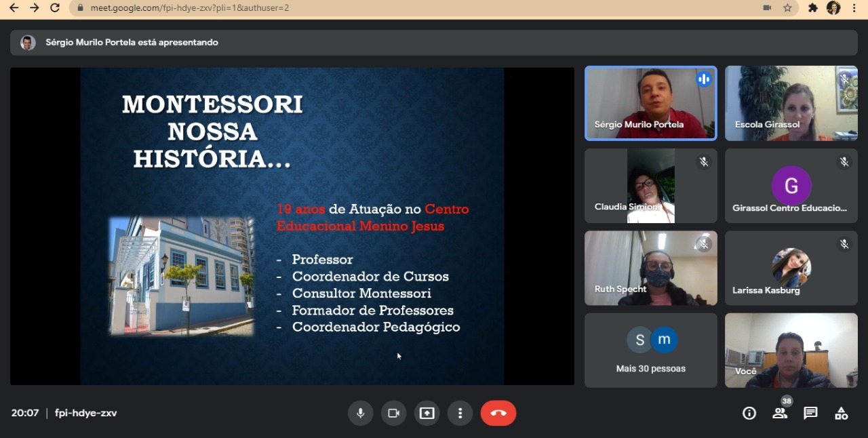Viewport: 868px width, 438px height.
Task: Click the meeting code fpi-hdye-zxv
Action: (x=85, y=413)
